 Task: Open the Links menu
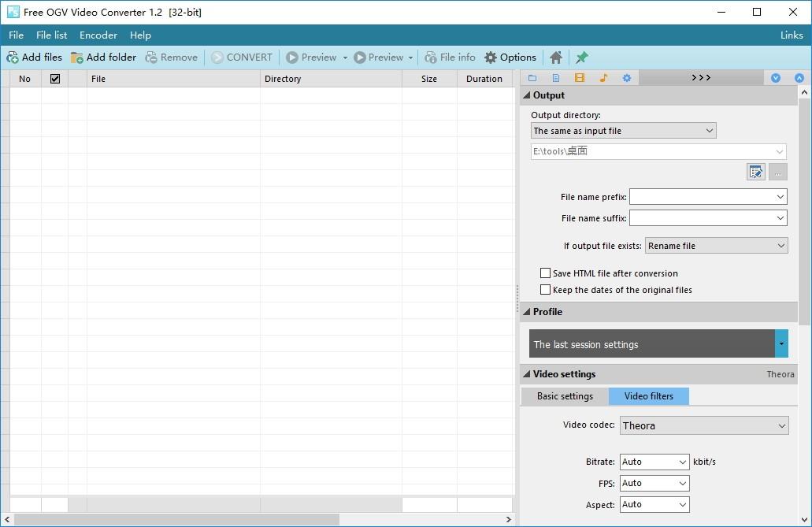tap(792, 35)
